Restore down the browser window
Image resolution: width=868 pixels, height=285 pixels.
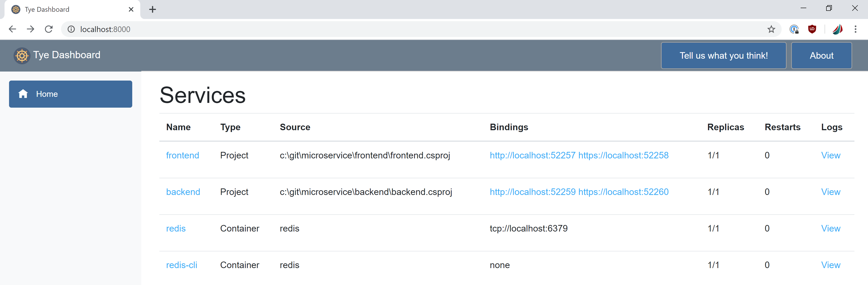(x=829, y=8)
